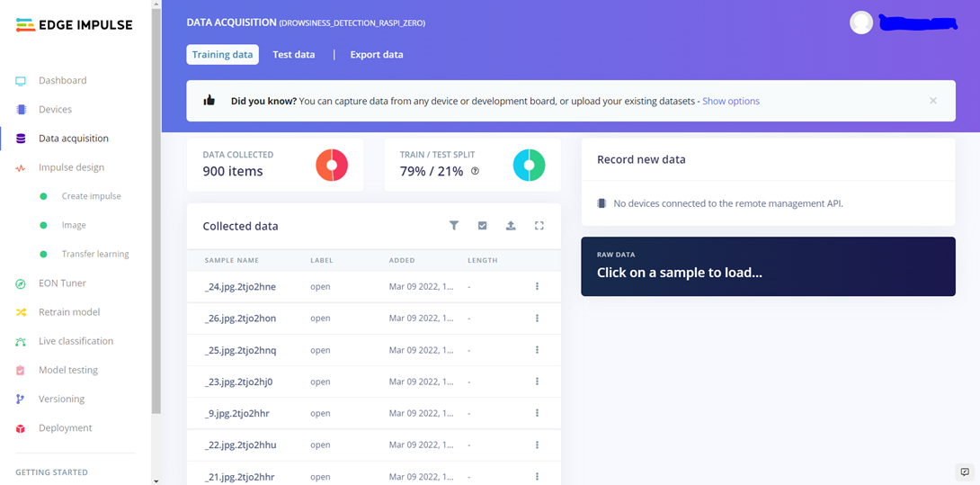Open the train/test split help icon
980x485 pixels.
(x=476, y=171)
